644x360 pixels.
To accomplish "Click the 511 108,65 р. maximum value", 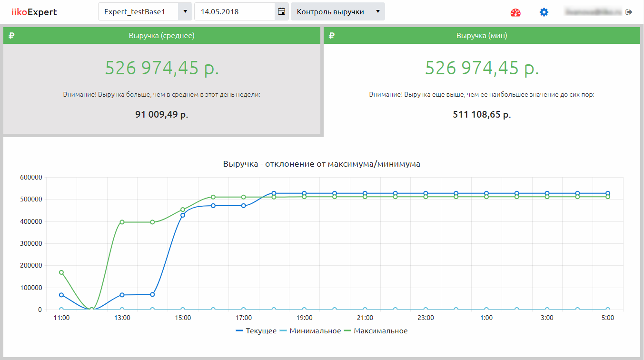I will pos(482,115).
